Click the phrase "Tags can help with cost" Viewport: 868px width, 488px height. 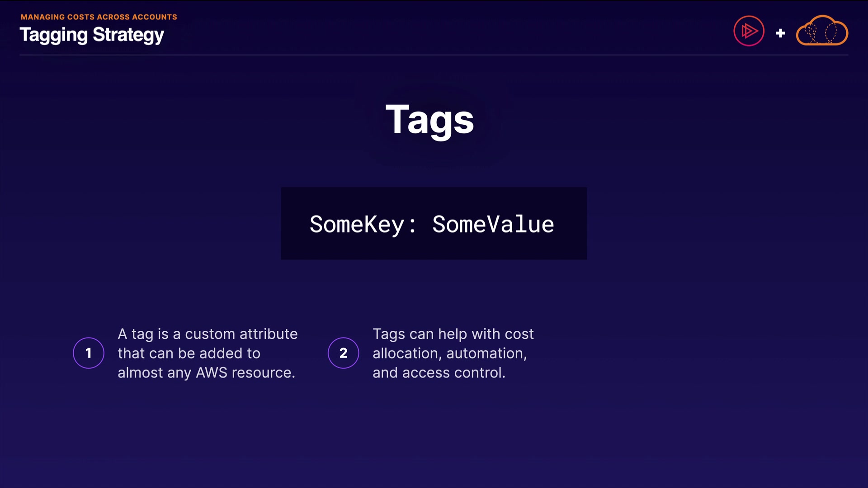[453, 334]
